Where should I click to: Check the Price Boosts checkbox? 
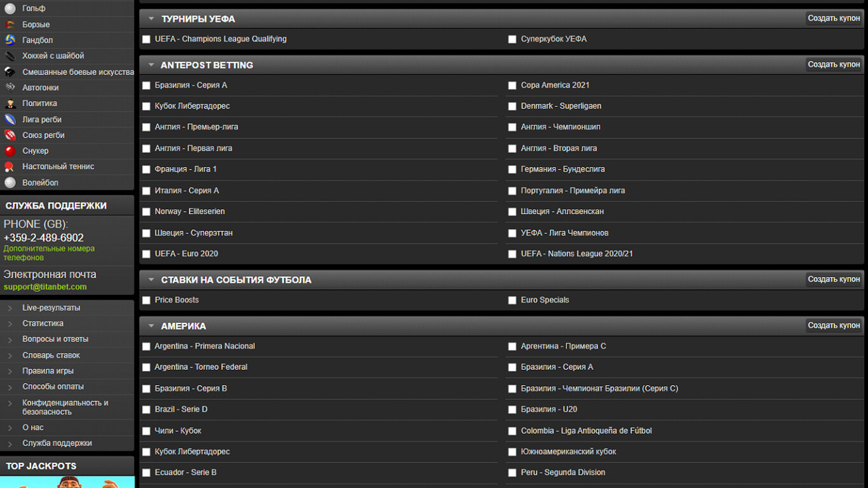click(146, 300)
